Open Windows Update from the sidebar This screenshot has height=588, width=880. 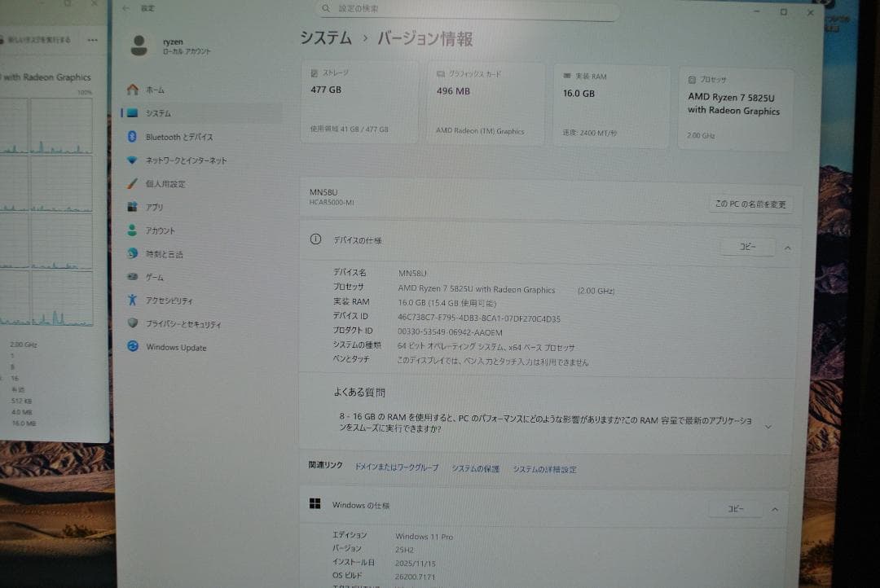tap(174, 347)
